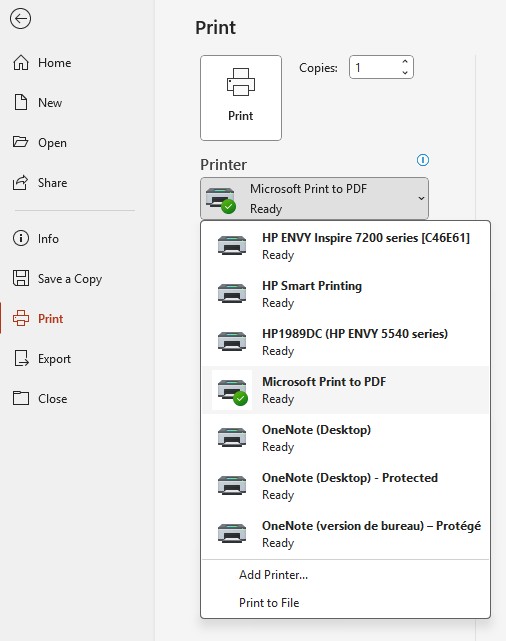Screen dimensions: 506x641
Task: Choose the Add Printer... option
Action: [x=273, y=575]
